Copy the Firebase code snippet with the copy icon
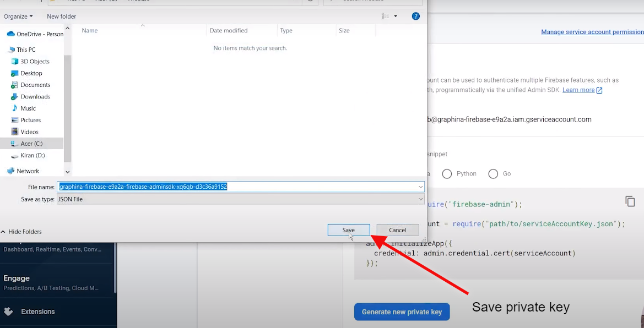Viewport: 644px width, 328px height. [630, 201]
